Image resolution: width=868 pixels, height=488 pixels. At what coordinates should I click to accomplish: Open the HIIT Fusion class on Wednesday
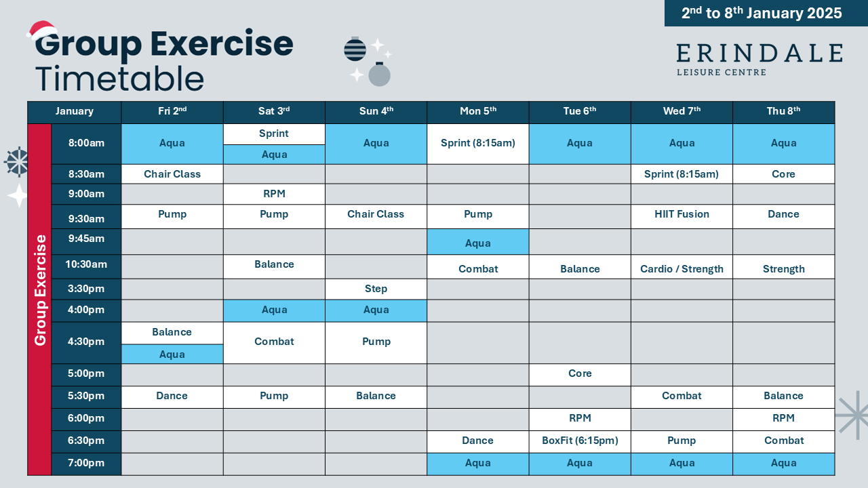coord(682,215)
